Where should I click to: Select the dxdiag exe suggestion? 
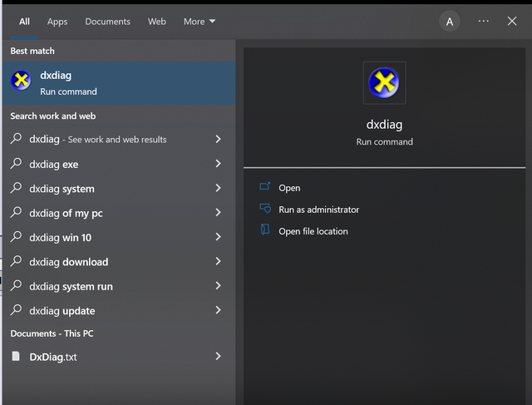(119, 164)
